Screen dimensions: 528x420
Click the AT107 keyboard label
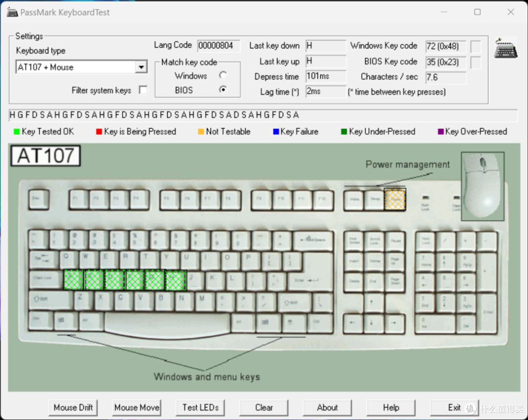pos(45,156)
